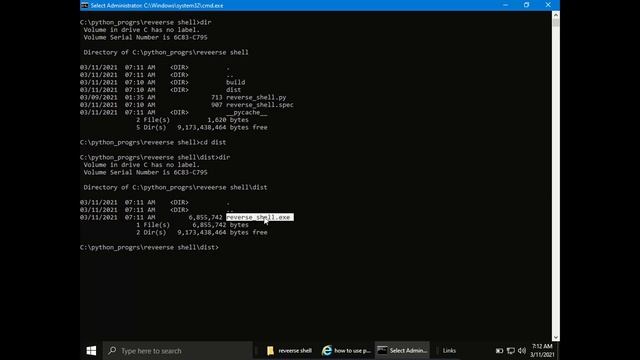Click the '6,855,742' file size on exe row
Screen dimensions: 640x360
click(205, 217)
